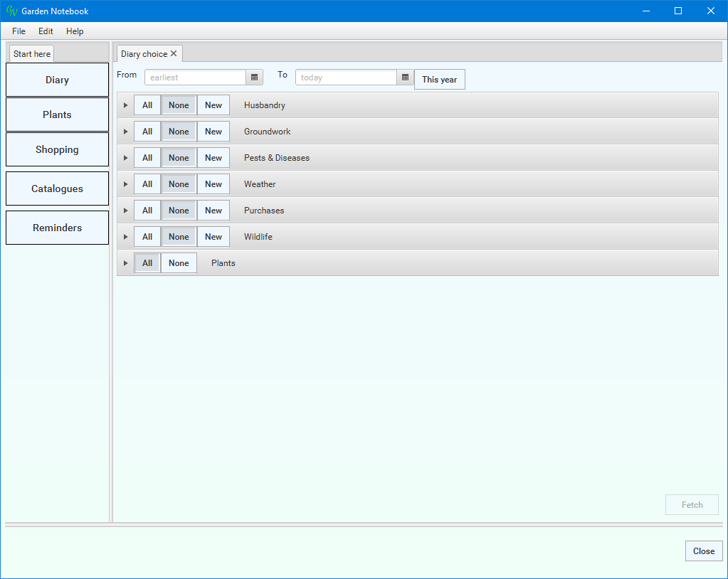Click the Garden Notebook app icon

tap(11, 11)
